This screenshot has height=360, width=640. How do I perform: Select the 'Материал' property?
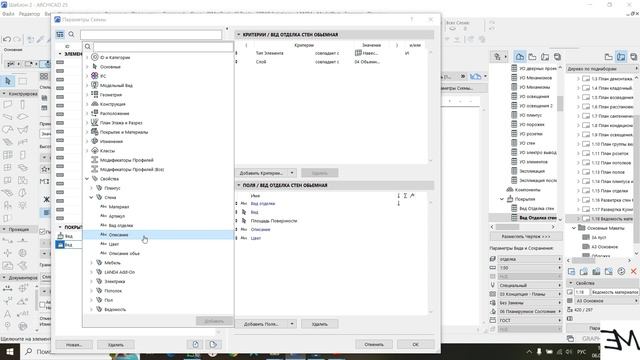click(119, 207)
